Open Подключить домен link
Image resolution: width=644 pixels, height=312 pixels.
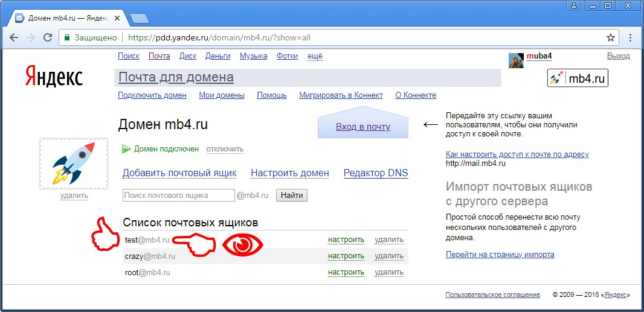point(152,95)
